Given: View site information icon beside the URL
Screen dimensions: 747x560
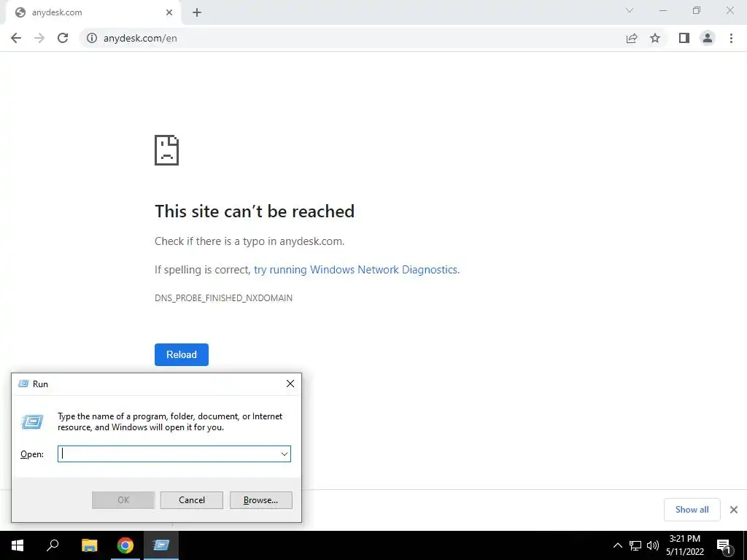Looking at the screenshot, I should click(x=91, y=38).
